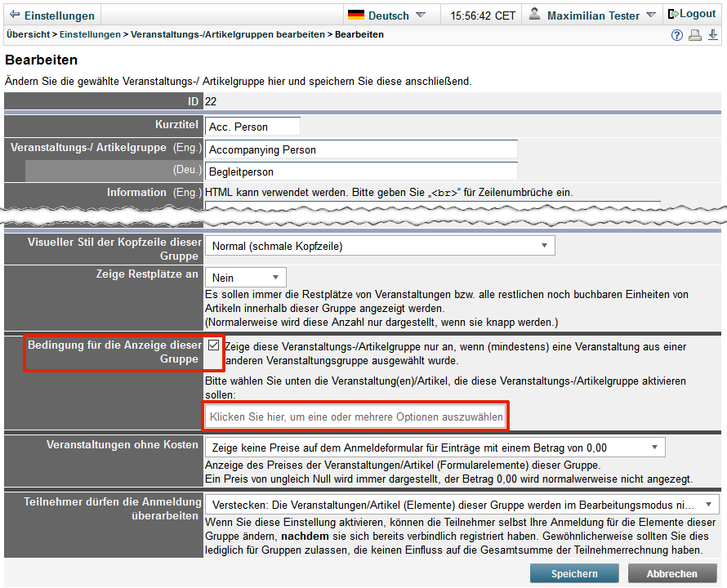Click the ID value 22
This screenshot has height=588, width=727.
(x=211, y=101)
